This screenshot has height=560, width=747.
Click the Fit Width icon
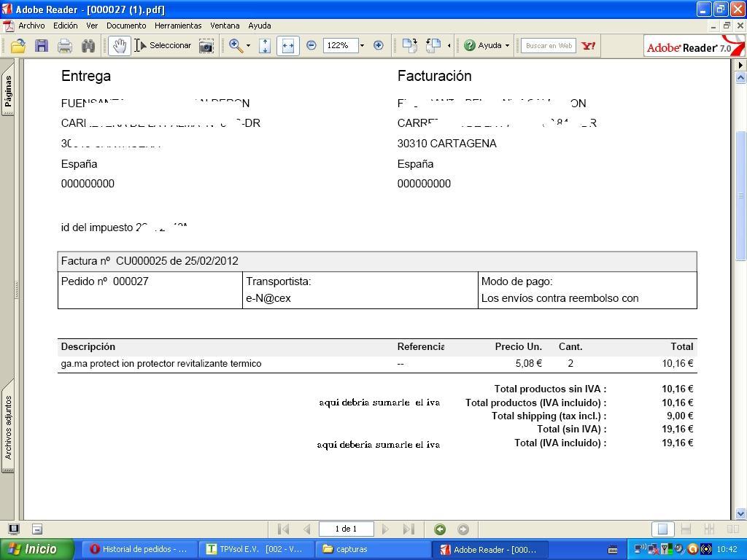(x=287, y=46)
